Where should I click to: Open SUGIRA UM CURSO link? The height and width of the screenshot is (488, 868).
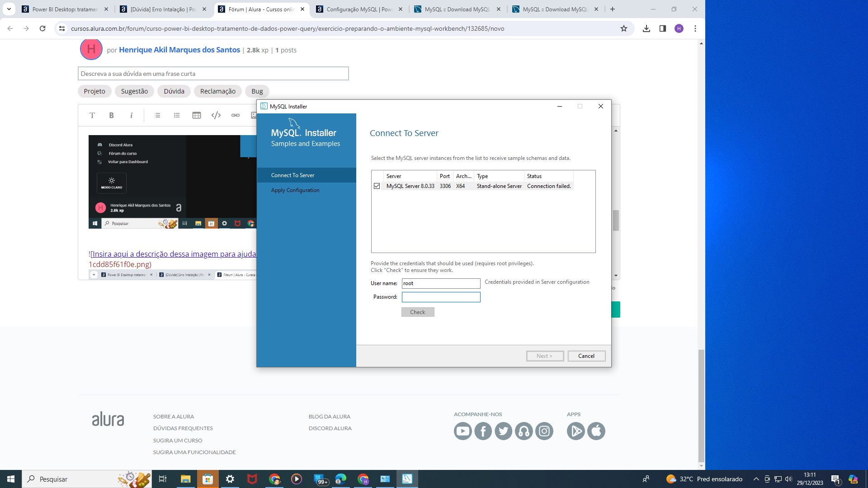tap(178, 441)
